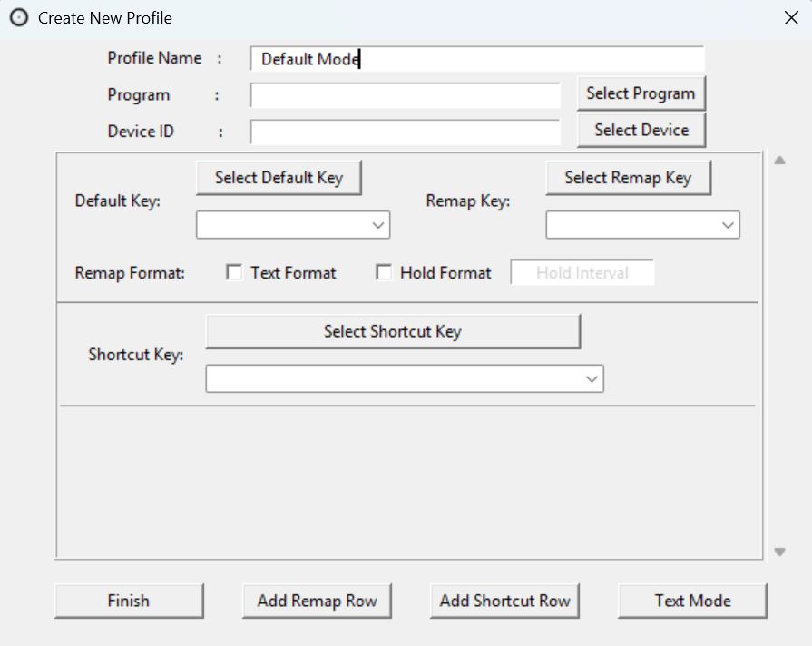This screenshot has width=812, height=646.
Task: Click the Profile Name text field
Action: [476, 58]
